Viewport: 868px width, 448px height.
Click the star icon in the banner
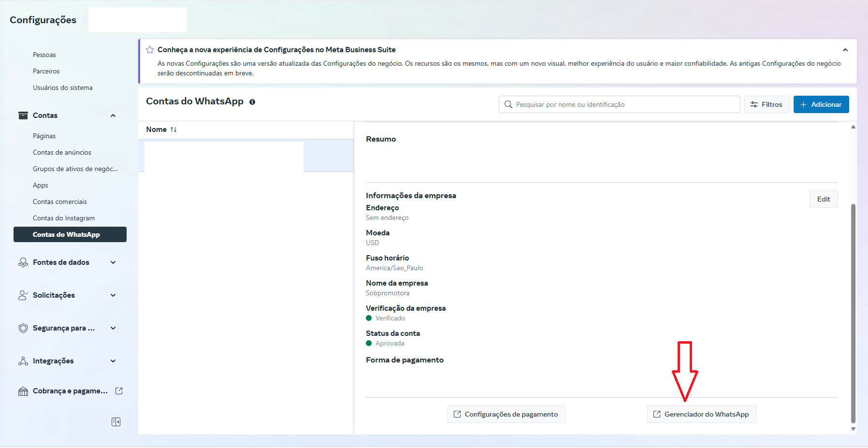150,50
